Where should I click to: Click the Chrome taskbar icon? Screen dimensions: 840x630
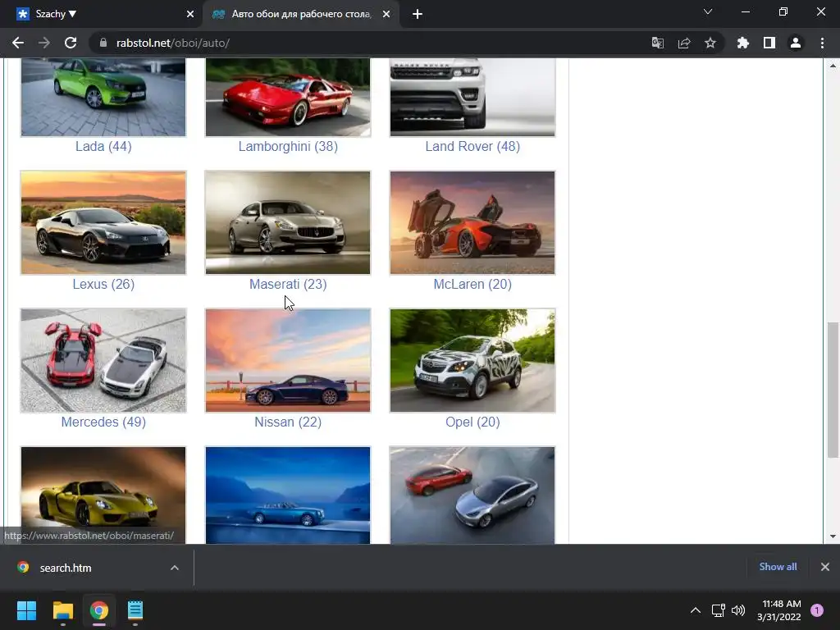[99, 610]
